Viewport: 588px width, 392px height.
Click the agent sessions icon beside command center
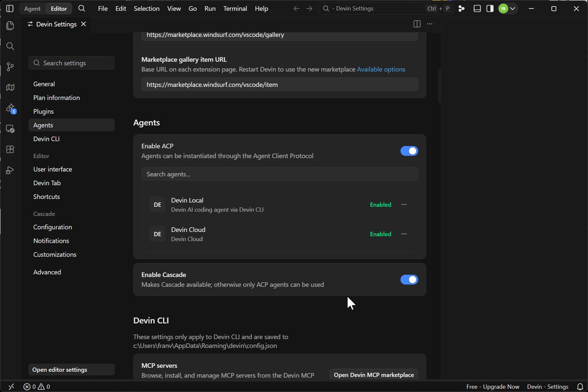pos(461,8)
